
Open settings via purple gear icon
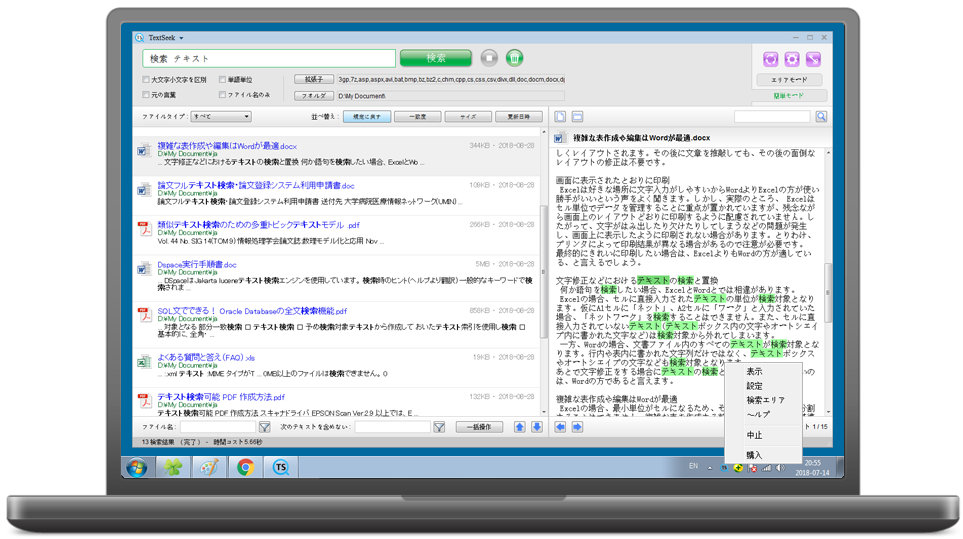[x=792, y=60]
